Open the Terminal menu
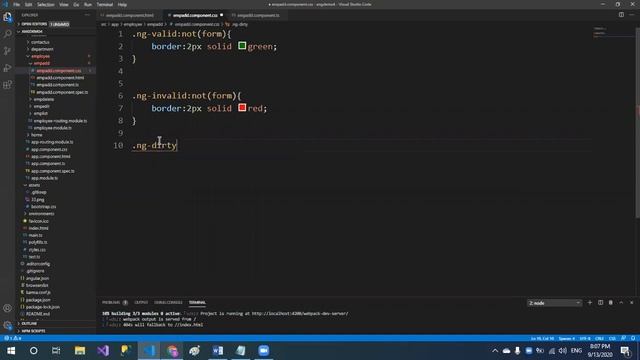Image resolution: width=640 pixels, height=360 pixels. coord(104,4)
